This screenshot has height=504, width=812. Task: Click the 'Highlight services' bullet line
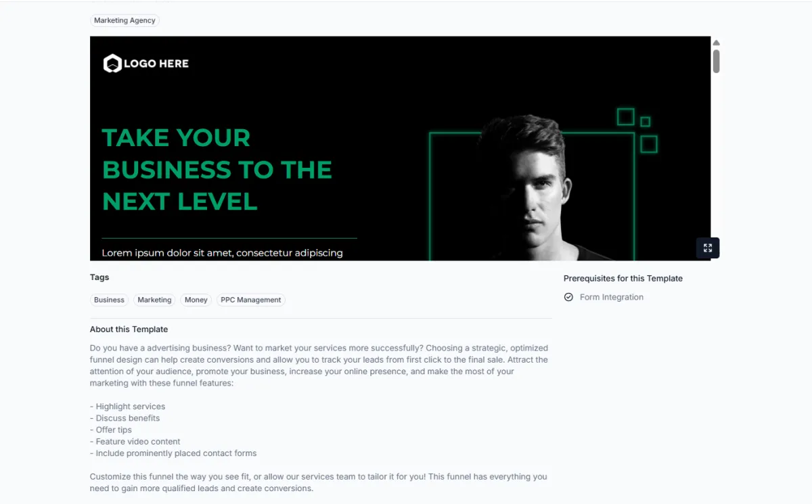[127, 407]
